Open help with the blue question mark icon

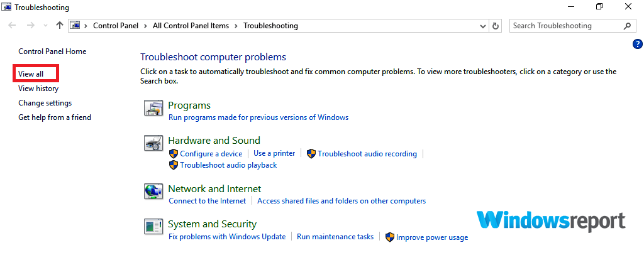coord(638,45)
